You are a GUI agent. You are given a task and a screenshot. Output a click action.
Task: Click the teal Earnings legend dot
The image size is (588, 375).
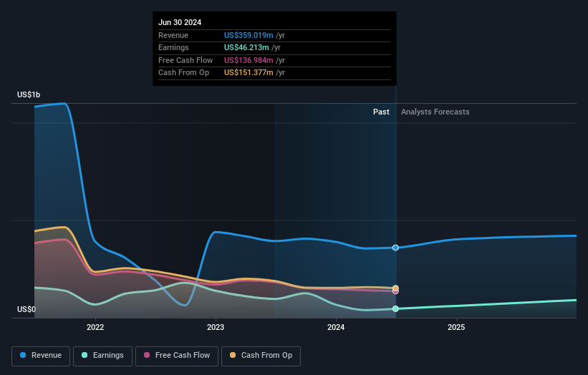(85, 355)
